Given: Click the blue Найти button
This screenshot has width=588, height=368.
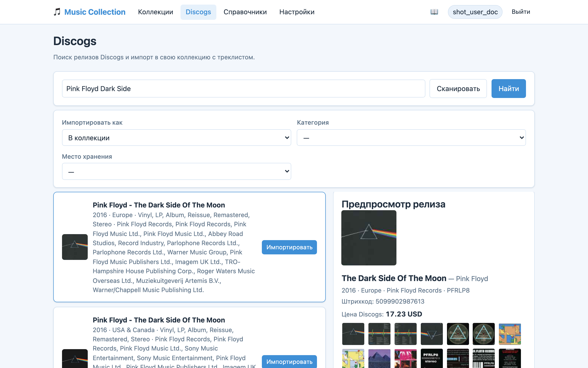Looking at the screenshot, I should 509,89.
